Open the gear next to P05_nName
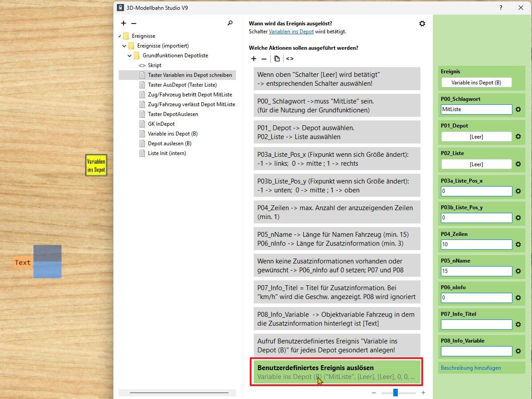The width and height of the screenshot is (532, 399). pos(518,271)
